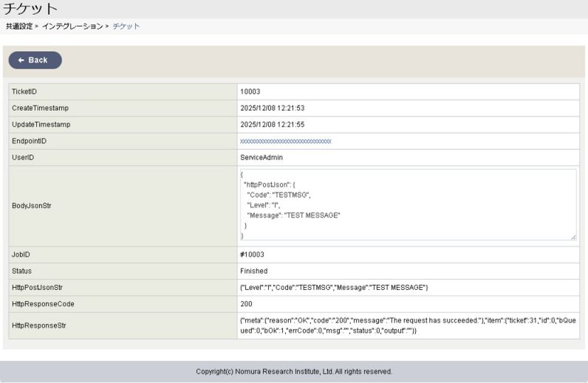Select the Status value Finished
588x383 pixels.
(254, 272)
